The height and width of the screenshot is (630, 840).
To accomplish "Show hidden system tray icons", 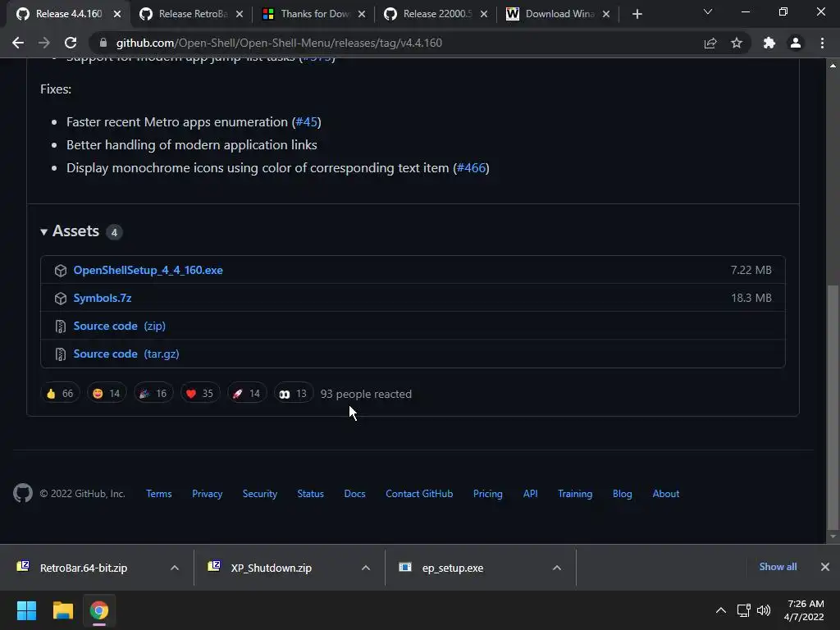I will tap(721, 610).
